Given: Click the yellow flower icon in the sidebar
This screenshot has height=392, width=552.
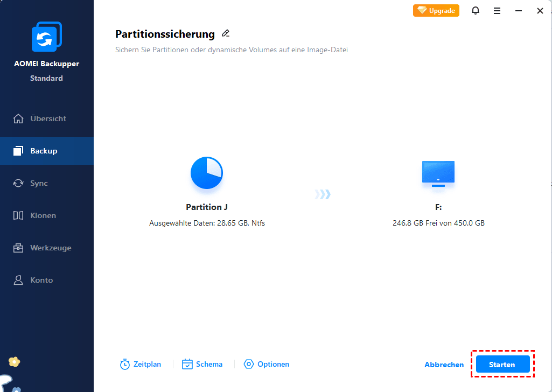Looking at the screenshot, I should (x=14, y=362).
